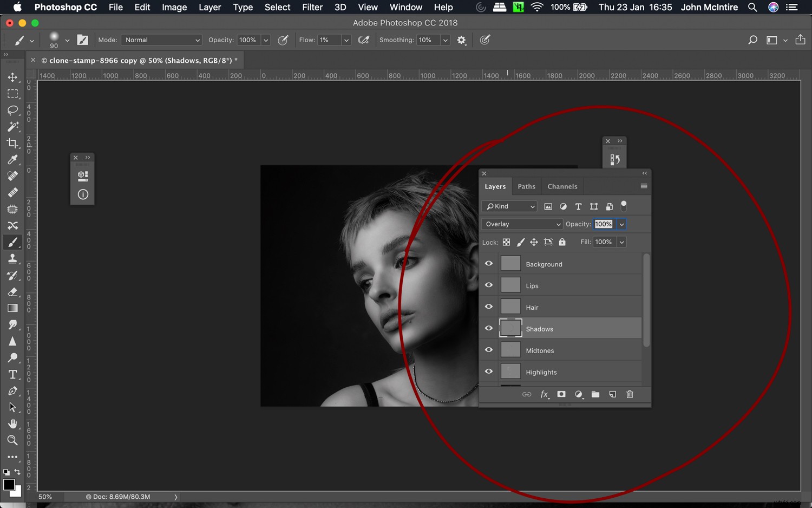Expand the brush Mode dropdown
The height and width of the screenshot is (508, 812).
tap(161, 40)
